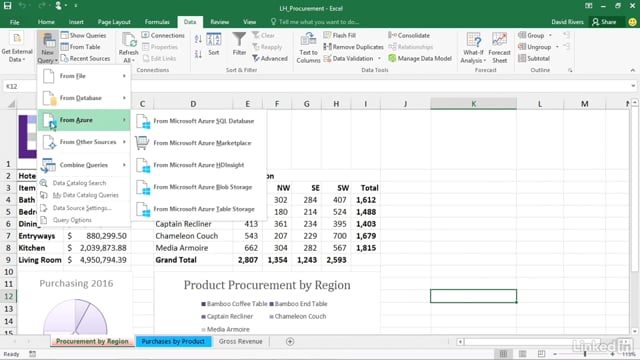
Task: Click Forecast Sheet
Action: click(499, 48)
